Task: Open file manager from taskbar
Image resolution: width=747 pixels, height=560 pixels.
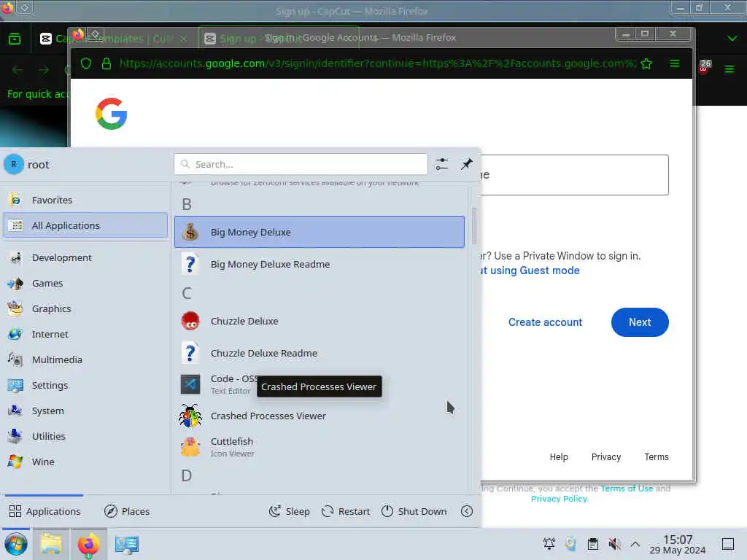Action: point(51,544)
